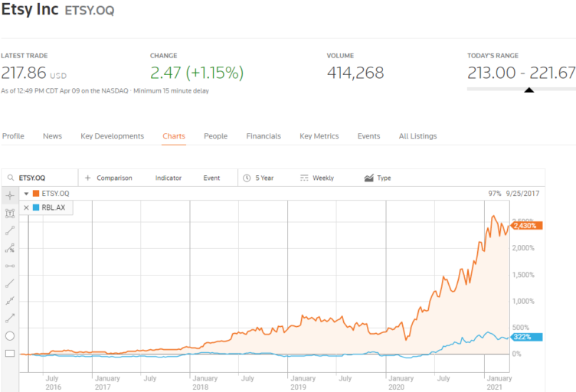
Task: Open the Event menu
Action: click(211, 178)
